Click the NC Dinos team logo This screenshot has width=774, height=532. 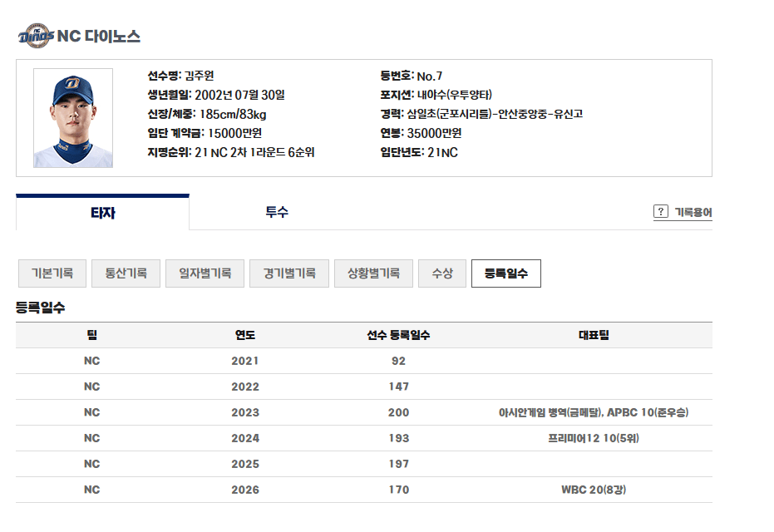click(36, 36)
